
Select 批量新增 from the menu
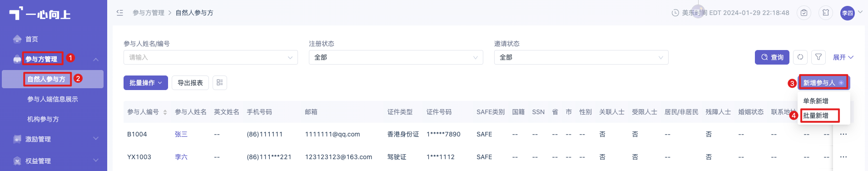816,116
